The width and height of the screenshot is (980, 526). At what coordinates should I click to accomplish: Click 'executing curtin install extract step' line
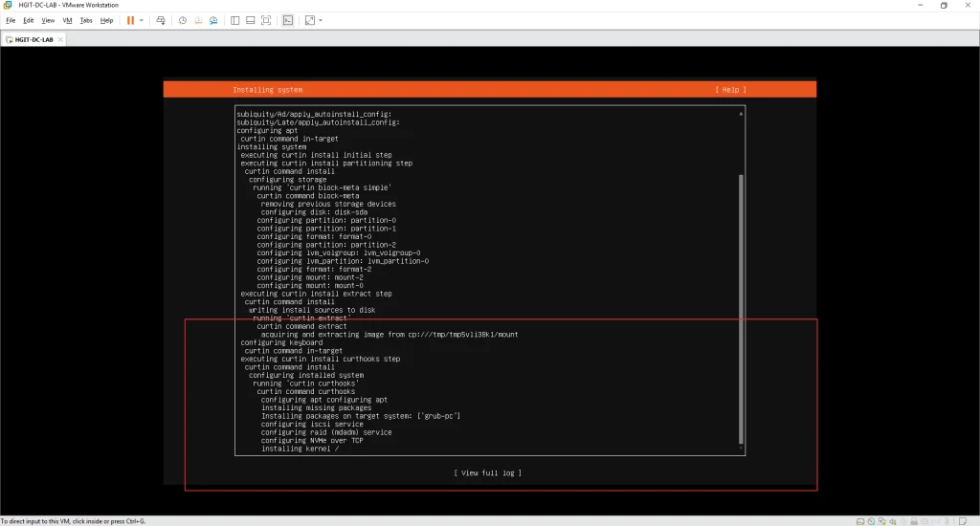(316, 294)
